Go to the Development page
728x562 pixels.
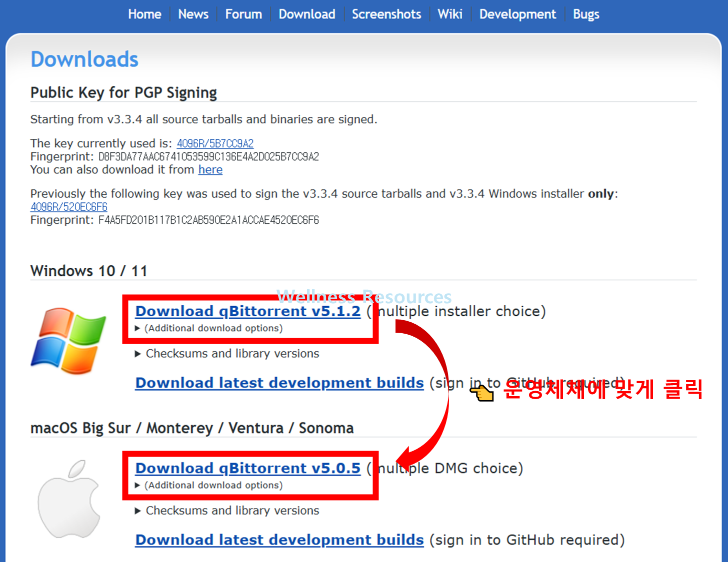click(517, 14)
